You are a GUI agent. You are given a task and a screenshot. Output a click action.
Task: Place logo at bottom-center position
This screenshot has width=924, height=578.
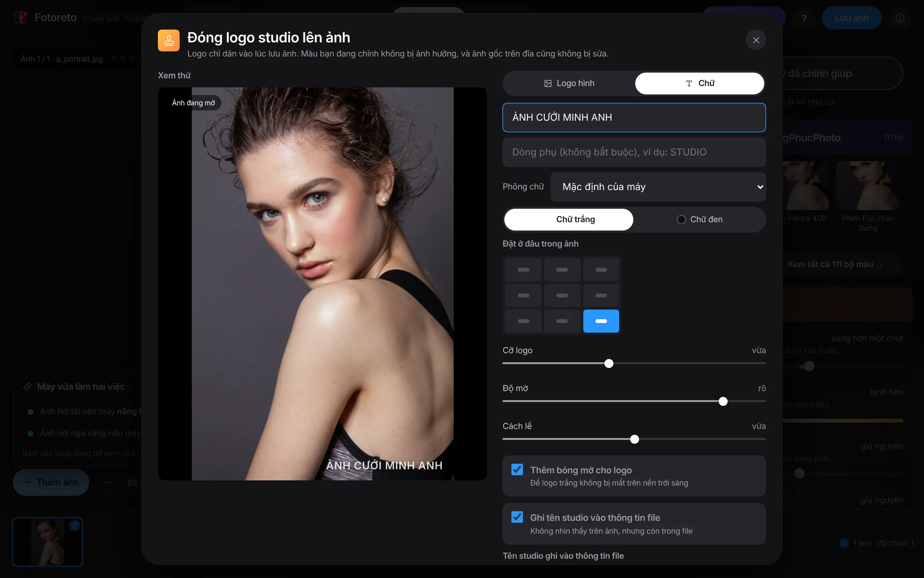(x=562, y=321)
